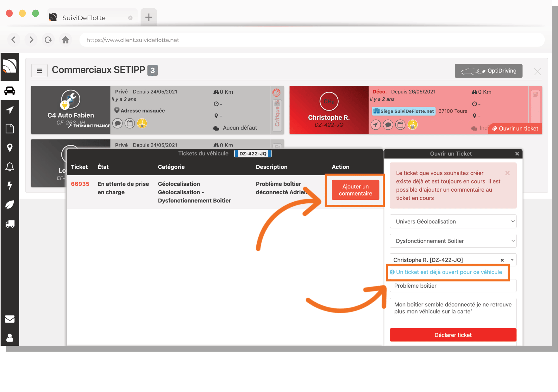Clear the selected vehicle Christophe R.
The width and height of the screenshot is (558, 392).
pyautogui.click(x=502, y=260)
